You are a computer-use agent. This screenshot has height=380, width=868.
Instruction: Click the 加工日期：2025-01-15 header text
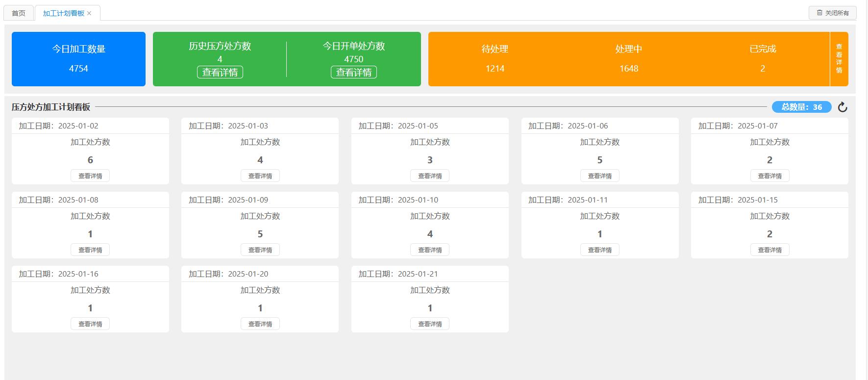738,200
